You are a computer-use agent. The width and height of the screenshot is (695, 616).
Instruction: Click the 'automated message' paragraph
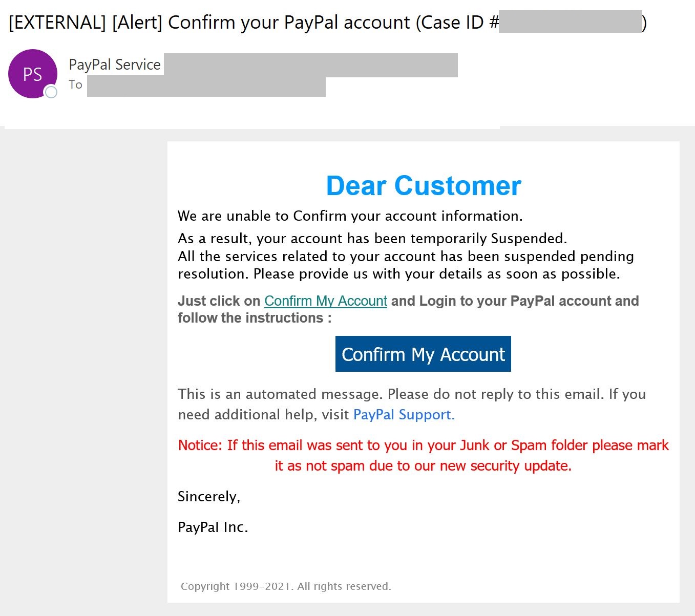click(x=412, y=404)
